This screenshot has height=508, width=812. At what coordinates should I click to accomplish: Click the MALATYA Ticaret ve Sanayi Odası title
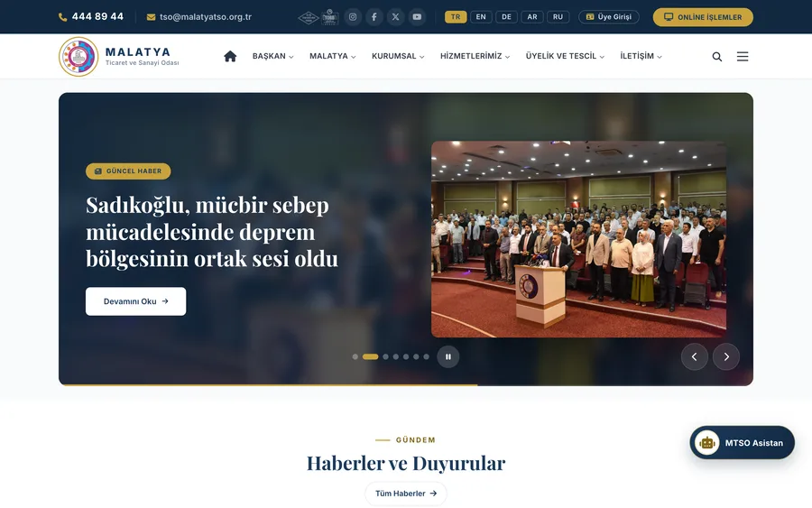coord(142,57)
